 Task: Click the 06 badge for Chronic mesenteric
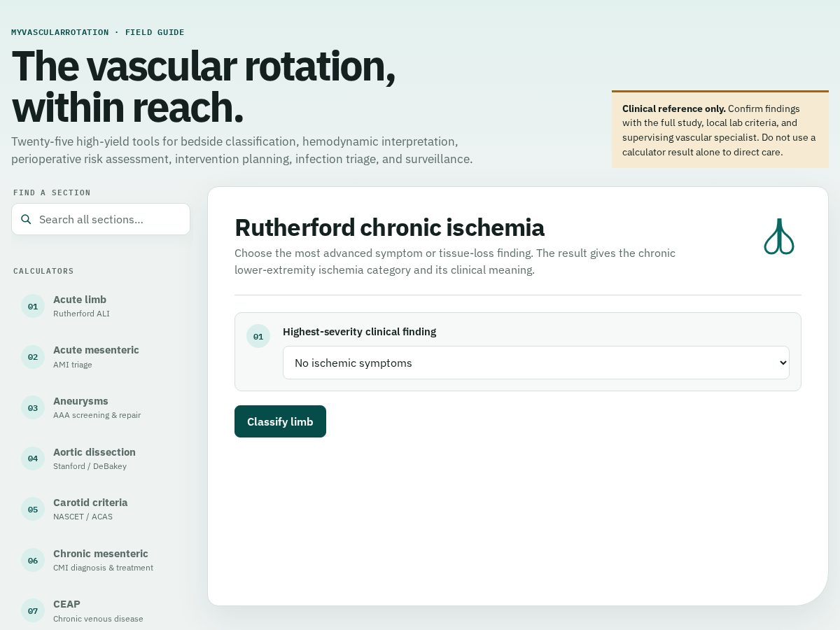(x=33, y=560)
